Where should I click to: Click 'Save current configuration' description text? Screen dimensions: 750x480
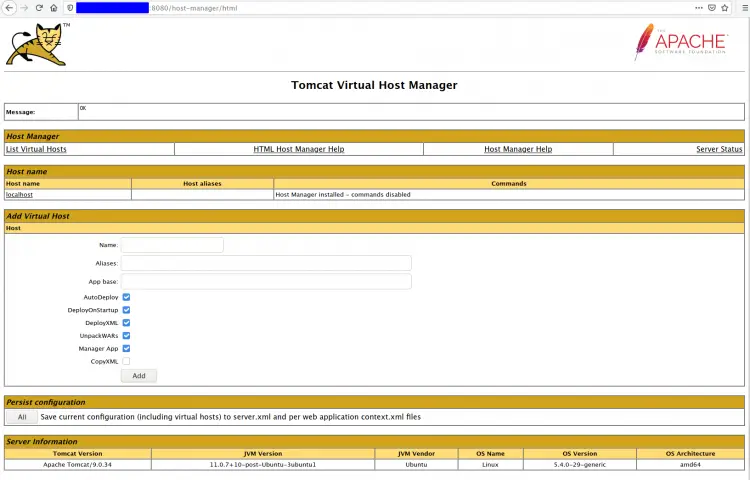(231, 417)
